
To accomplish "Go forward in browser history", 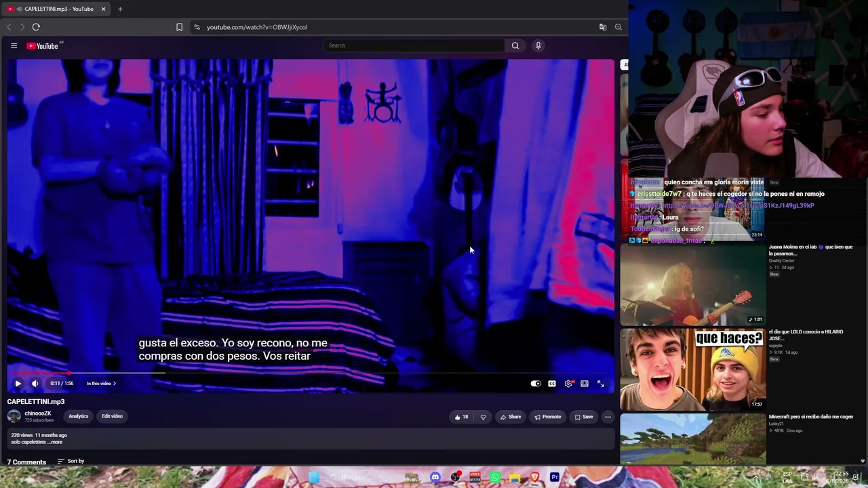I will click(22, 27).
